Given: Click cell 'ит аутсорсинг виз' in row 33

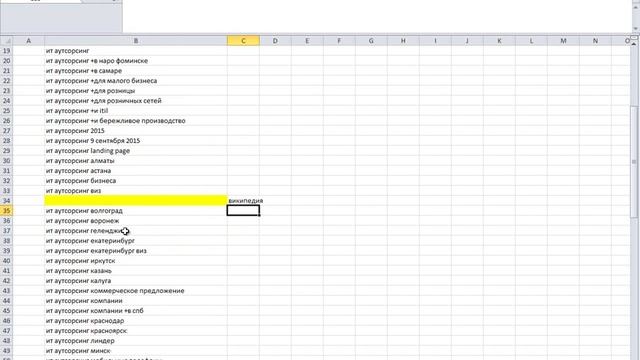Looking at the screenshot, I should (x=136, y=191).
